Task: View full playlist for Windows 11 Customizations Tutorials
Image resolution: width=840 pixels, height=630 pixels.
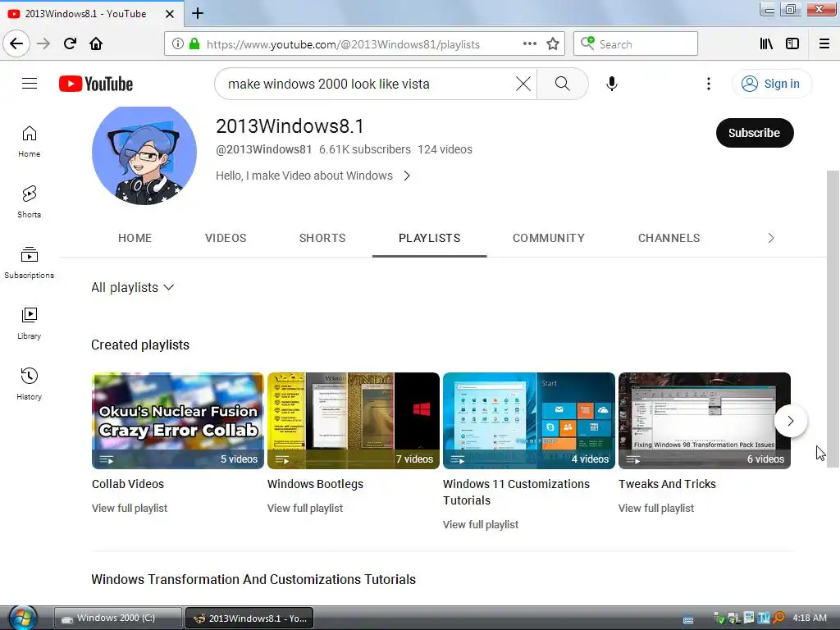Action: click(481, 524)
